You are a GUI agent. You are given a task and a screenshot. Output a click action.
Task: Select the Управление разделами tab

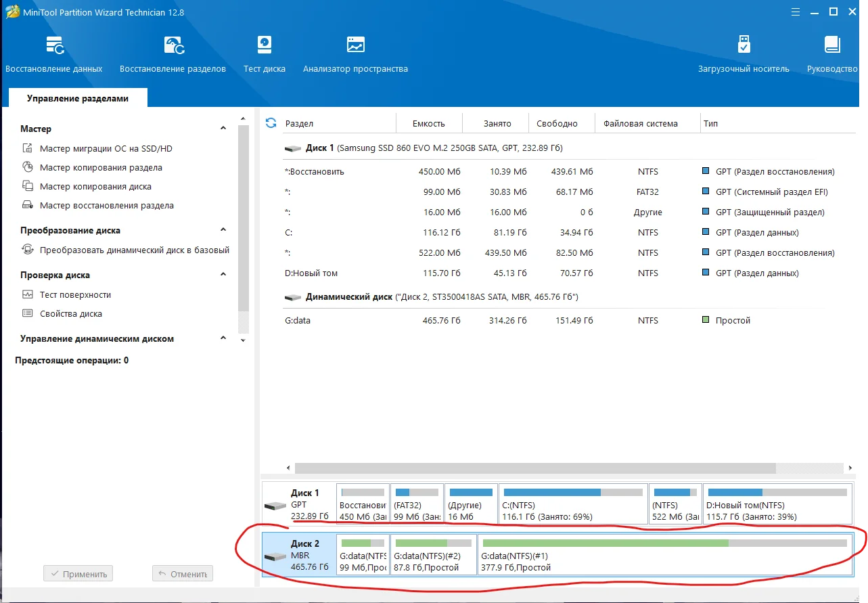[x=78, y=98]
